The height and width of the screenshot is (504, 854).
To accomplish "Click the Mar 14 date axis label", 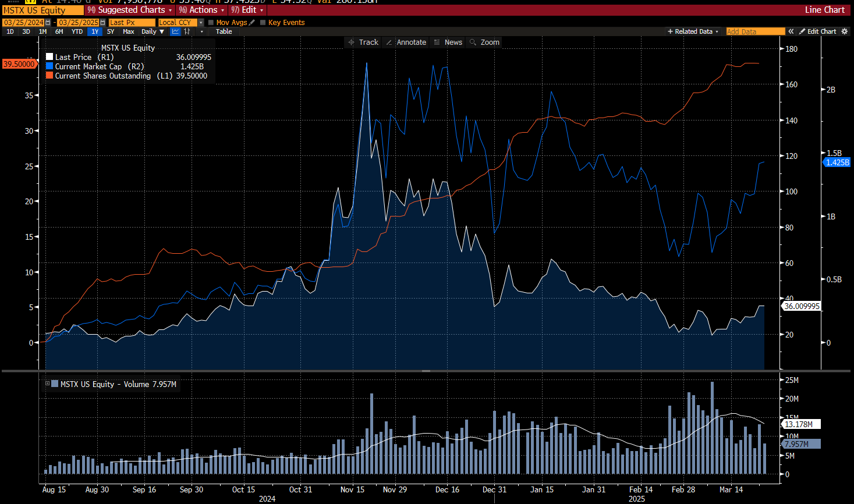I will tap(731, 489).
